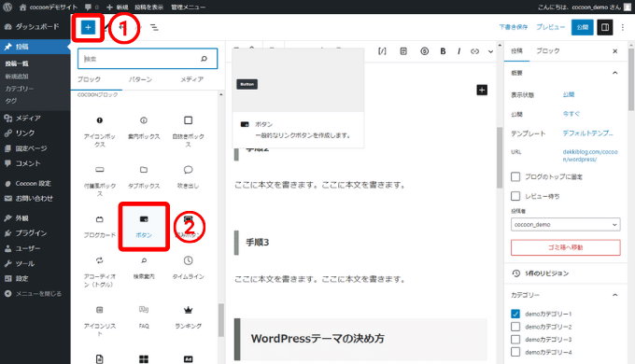Click the blue block inserter plus button

coord(88,27)
